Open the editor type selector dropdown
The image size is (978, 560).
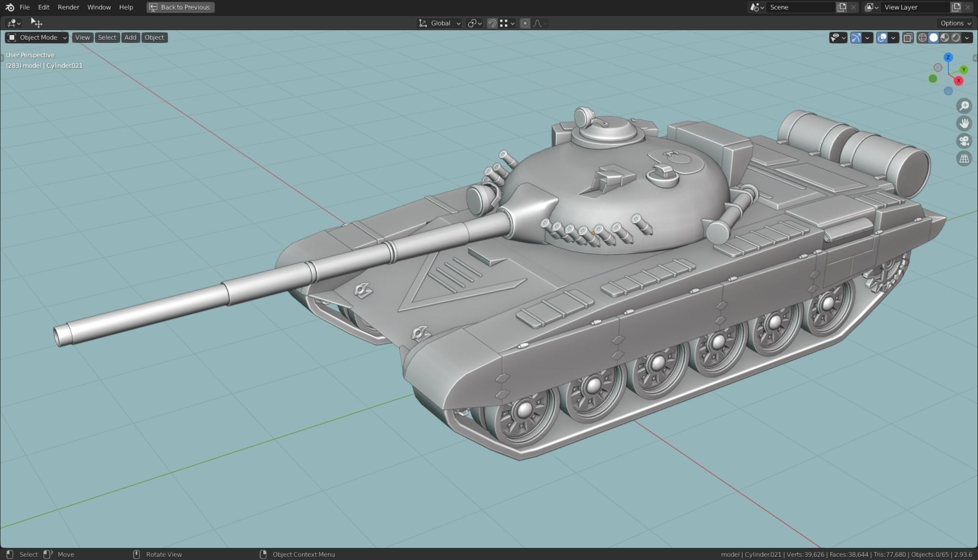[x=13, y=23]
